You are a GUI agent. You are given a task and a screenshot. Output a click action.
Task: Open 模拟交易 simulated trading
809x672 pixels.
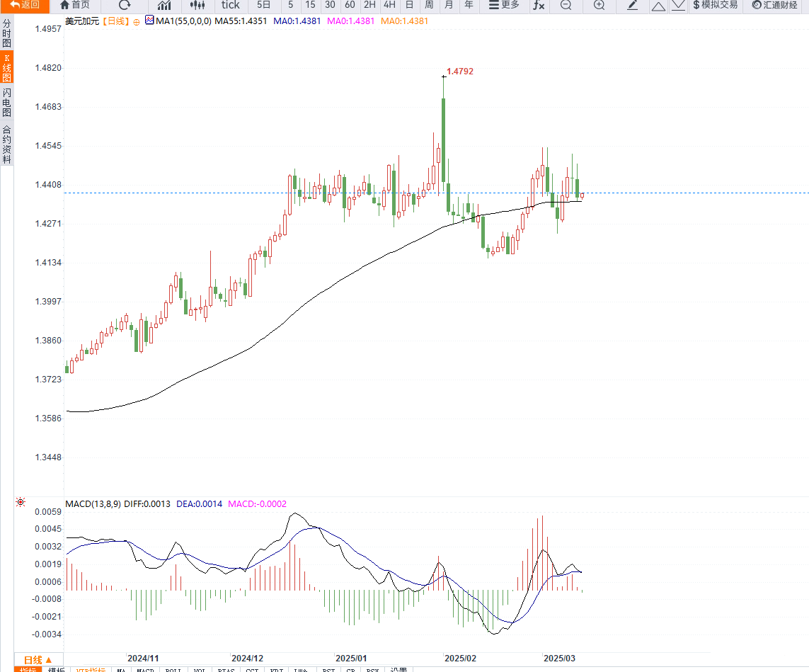716,5
